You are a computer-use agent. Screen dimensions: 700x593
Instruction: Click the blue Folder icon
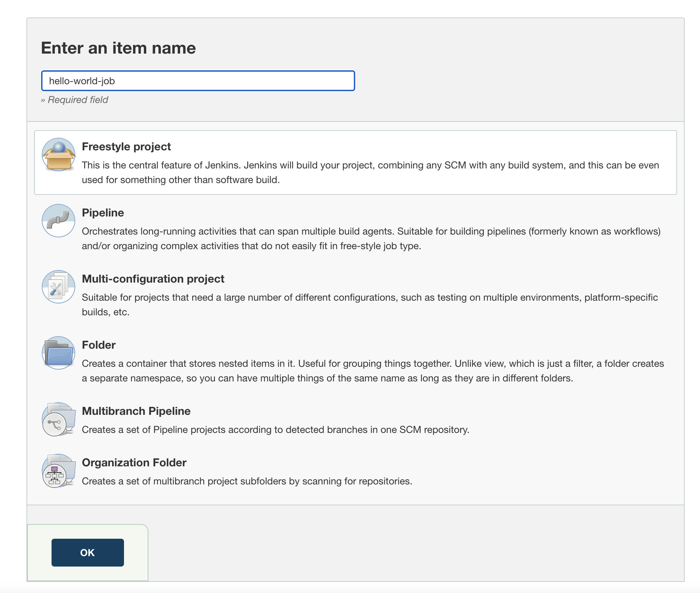(59, 353)
